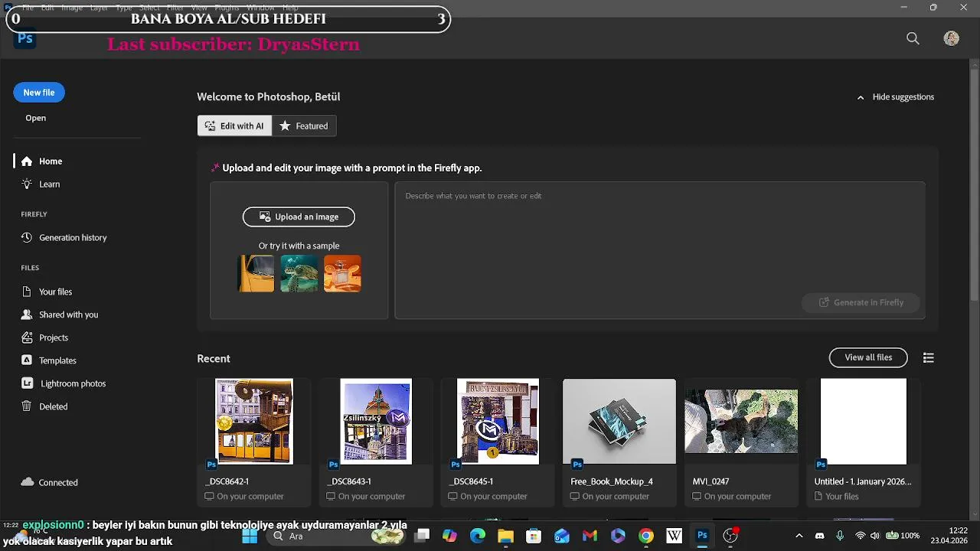Click the Windows Start button
This screenshot has height=551, width=980.
tap(250, 536)
